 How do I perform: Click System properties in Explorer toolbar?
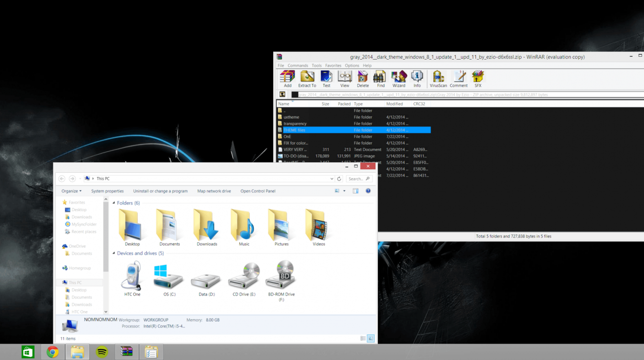(108, 191)
